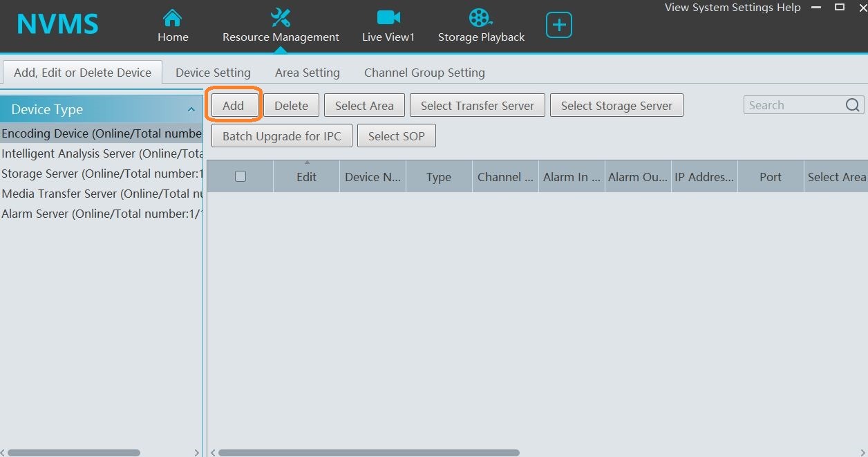
Task: Open Live View1 using the camera icon
Action: click(388, 17)
